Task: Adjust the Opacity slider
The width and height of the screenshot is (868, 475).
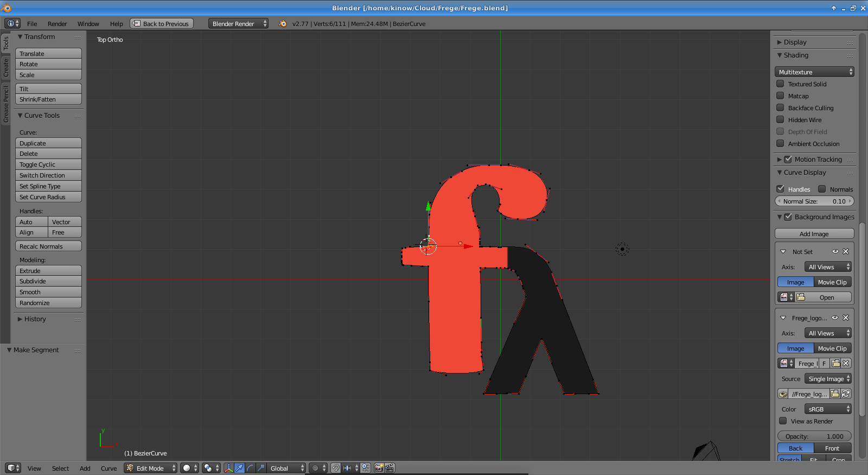Action: 814,436
